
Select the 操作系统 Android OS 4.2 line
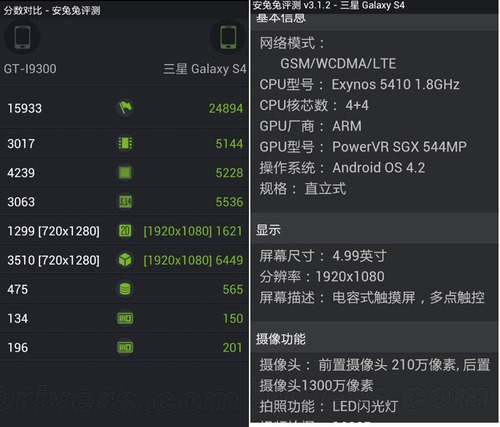342,168
